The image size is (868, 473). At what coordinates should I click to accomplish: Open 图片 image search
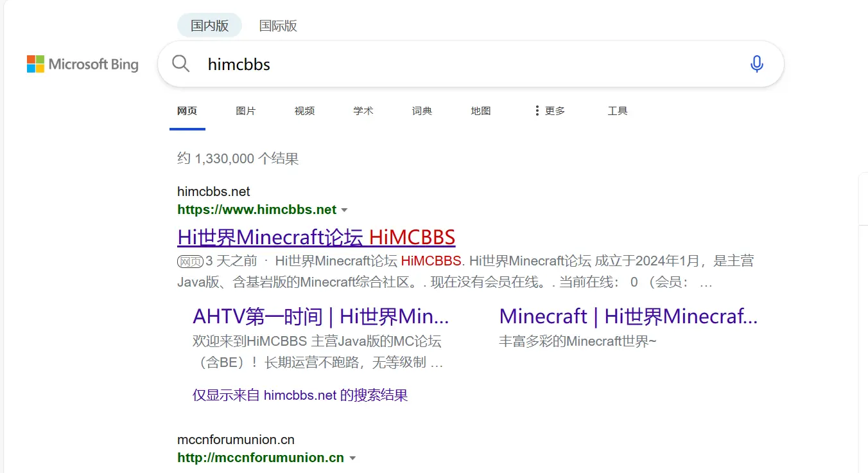pyautogui.click(x=246, y=111)
